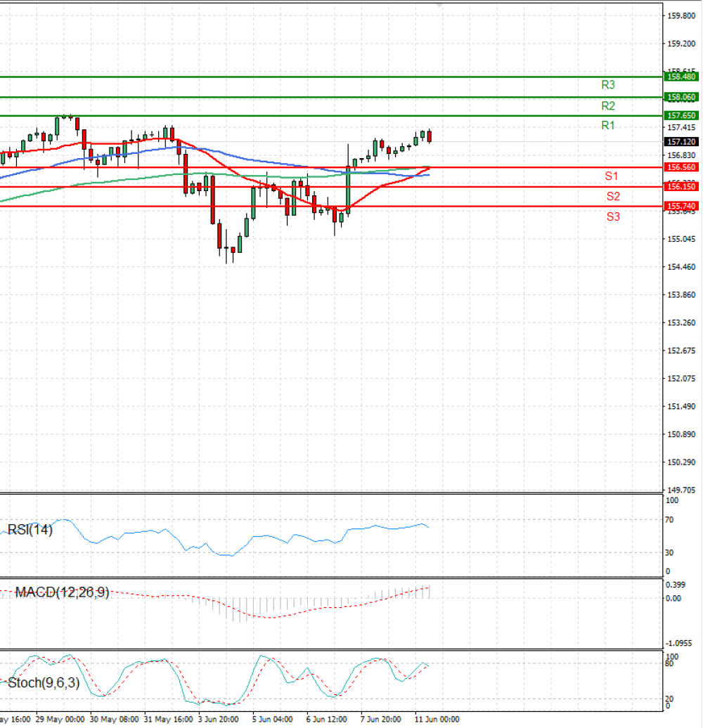Select the 157.650 price tag
The width and height of the screenshot is (703, 728).
click(x=681, y=116)
